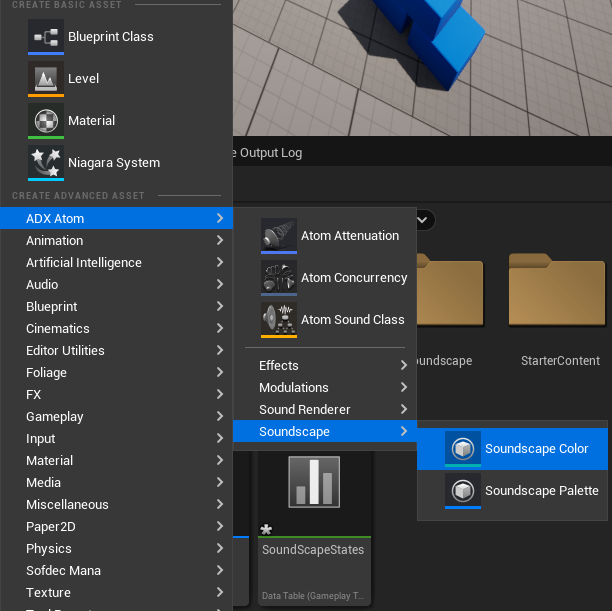This screenshot has width=612, height=611.
Task: Click the Material checkered sphere icon
Action: (x=46, y=121)
